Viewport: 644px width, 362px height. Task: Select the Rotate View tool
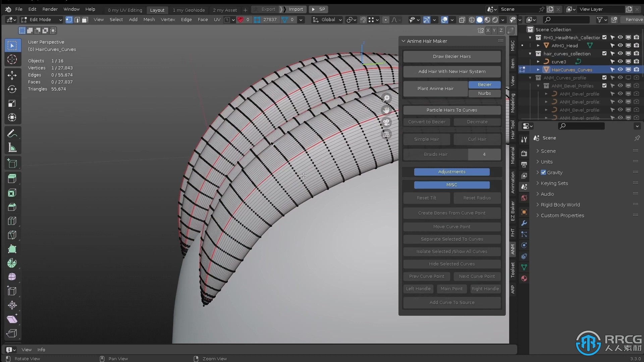click(x=27, y=358)
